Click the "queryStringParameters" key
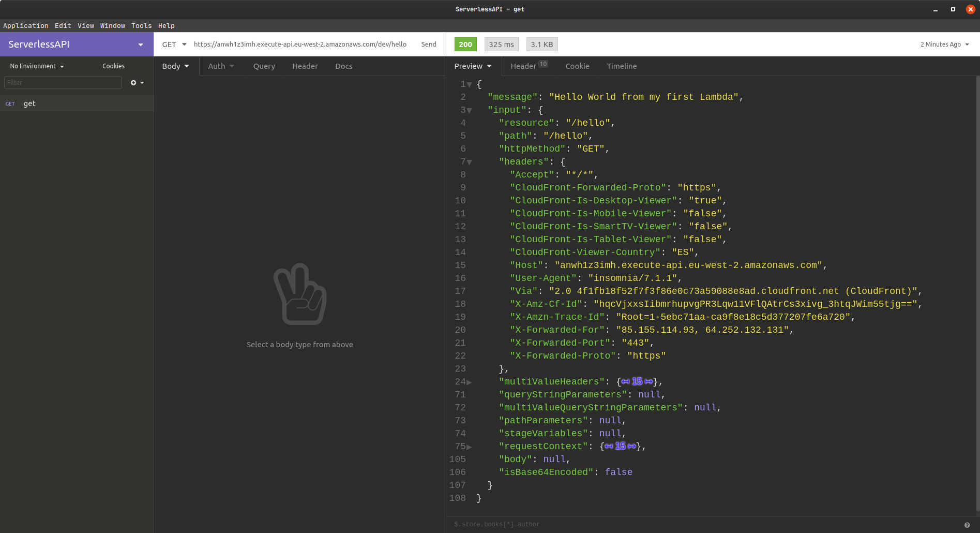Viewport: 980px width, 533px height. click(563, 395)
